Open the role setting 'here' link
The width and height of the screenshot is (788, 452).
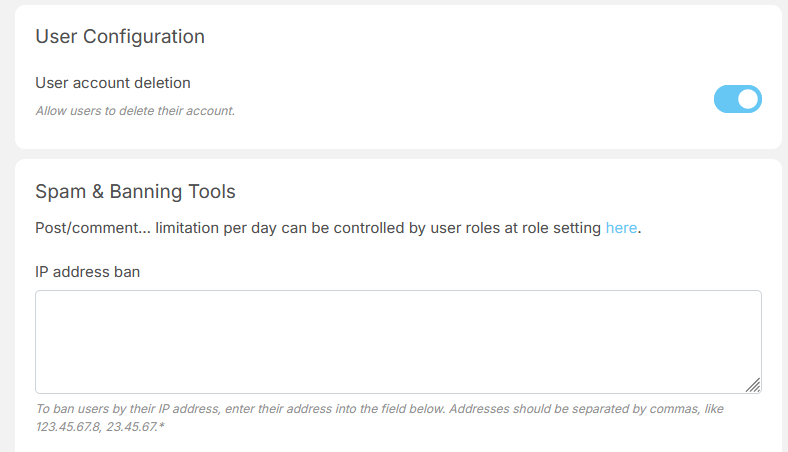[x=621, y=228]
